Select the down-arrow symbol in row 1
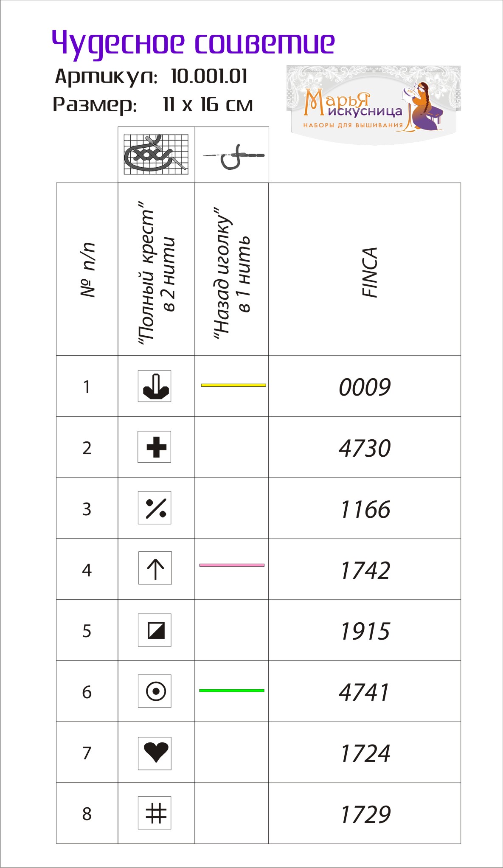The width and height of the screenshot is (503, 868). (155, 386)
